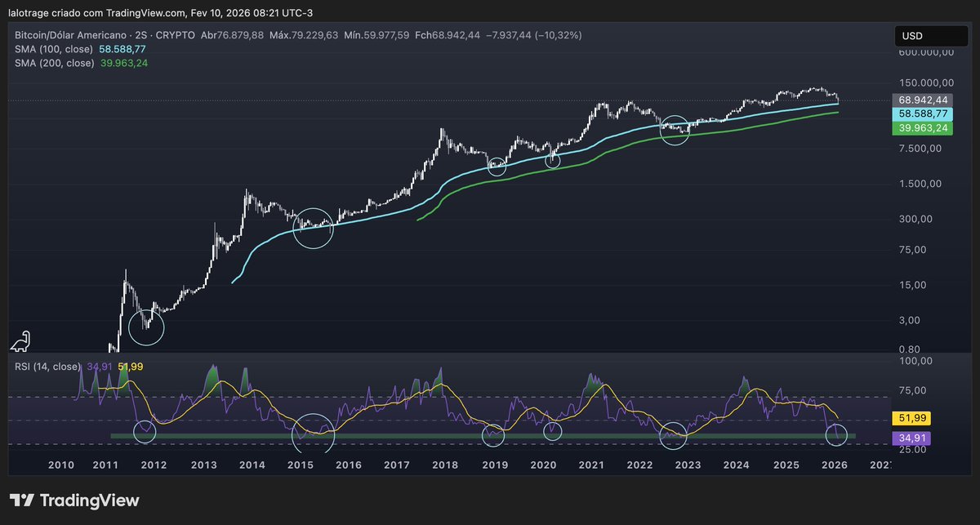Click the 2026 label on time axis
The width and height of the screenshot is (980, 525).
pos(834,465)
